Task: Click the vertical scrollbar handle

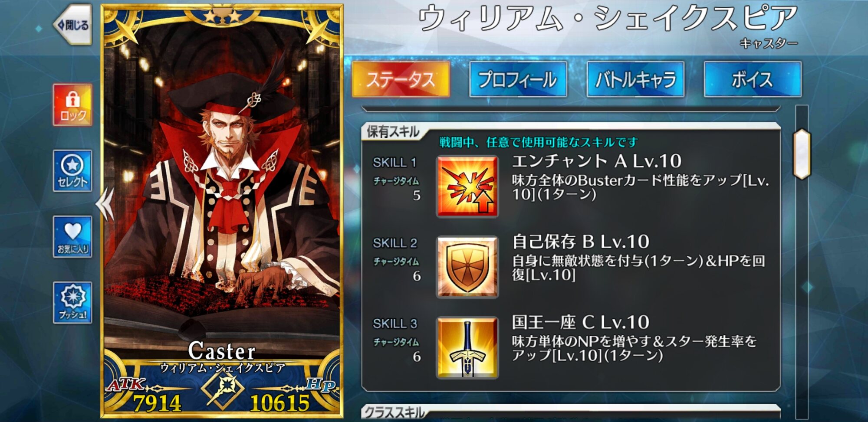Action: coord(802,154)
